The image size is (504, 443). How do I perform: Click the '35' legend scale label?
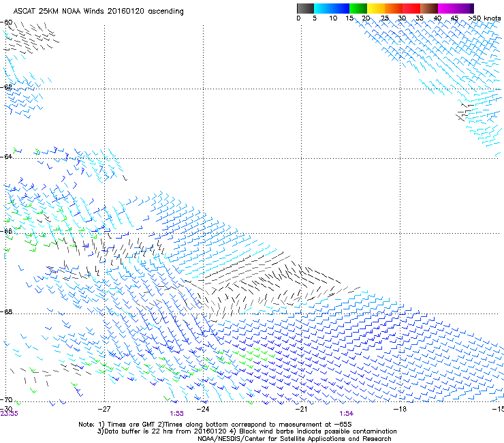[420, 18]
